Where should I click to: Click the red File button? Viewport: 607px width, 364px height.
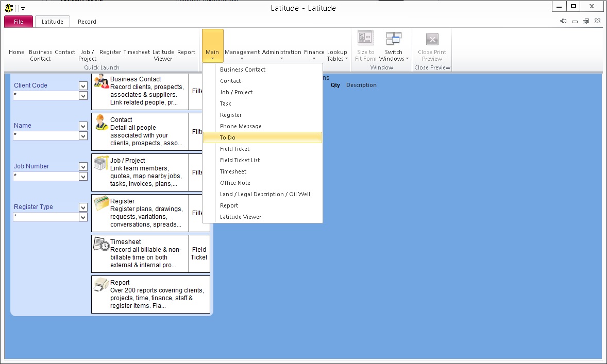[19, 22]
